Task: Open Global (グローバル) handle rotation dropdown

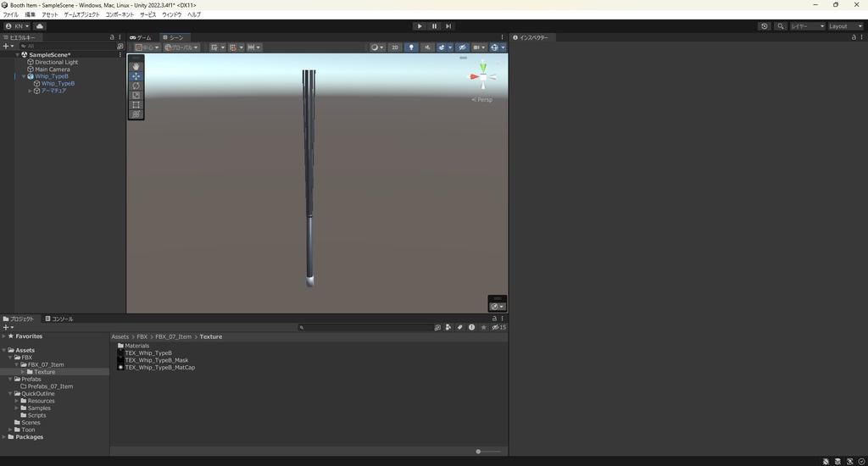Action: coord(181,47)
